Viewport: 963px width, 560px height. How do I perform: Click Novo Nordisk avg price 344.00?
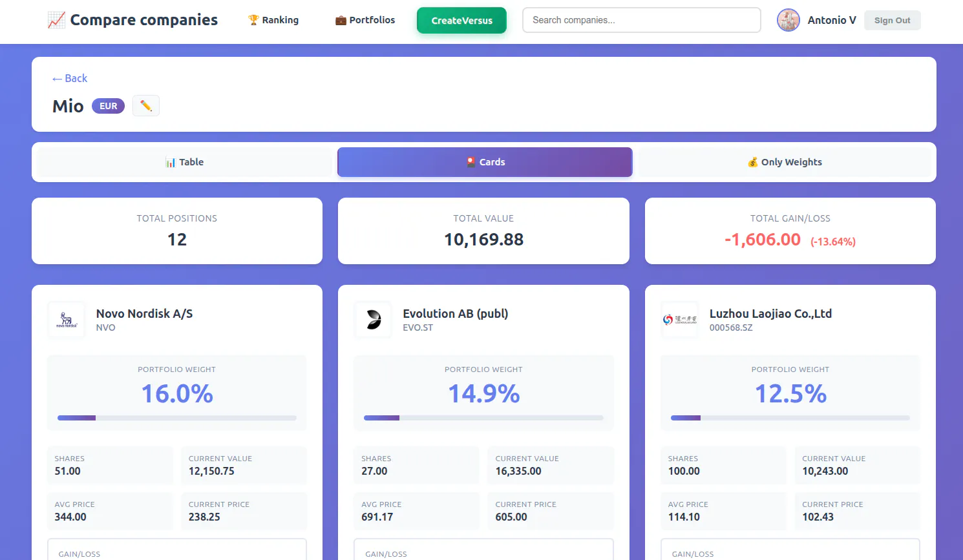(70, 517)
